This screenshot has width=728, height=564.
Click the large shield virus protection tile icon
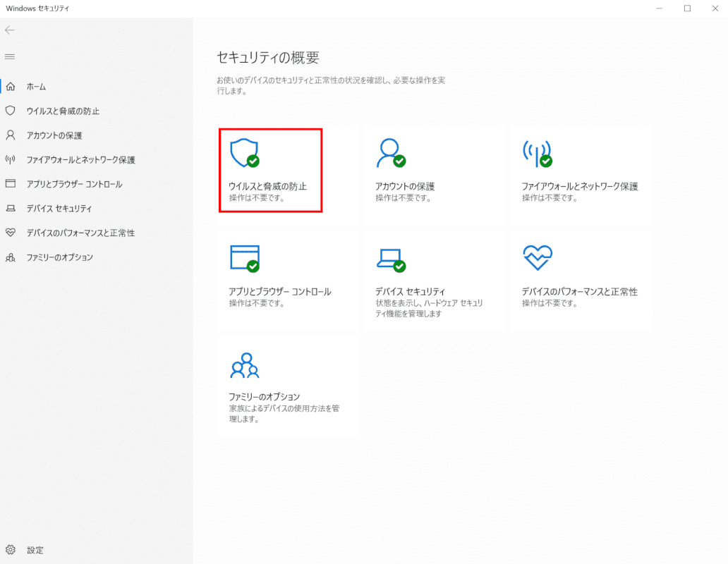pyautogui.click(x=245, y=152)
